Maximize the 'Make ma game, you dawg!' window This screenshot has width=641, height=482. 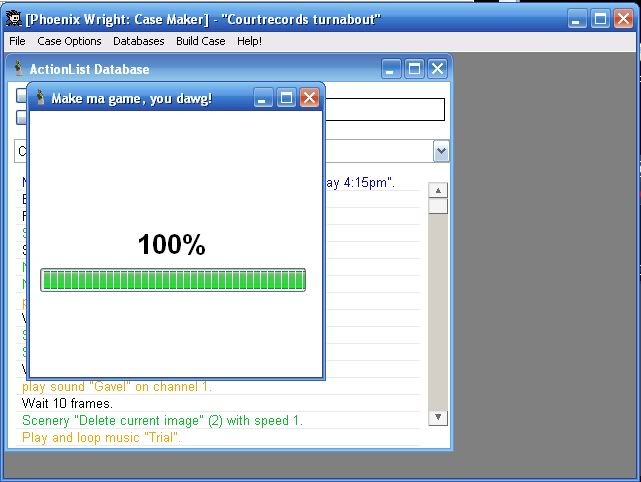(x=286, y=98)
